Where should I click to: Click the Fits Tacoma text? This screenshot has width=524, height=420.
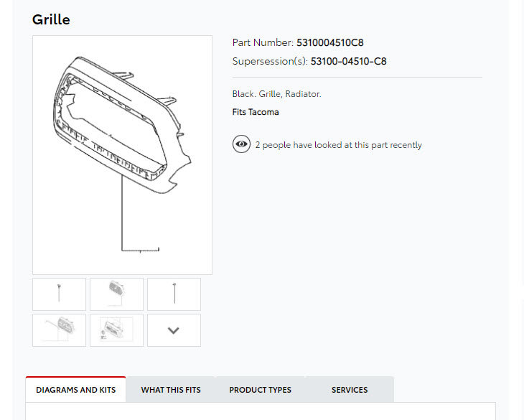click(256, 112)
